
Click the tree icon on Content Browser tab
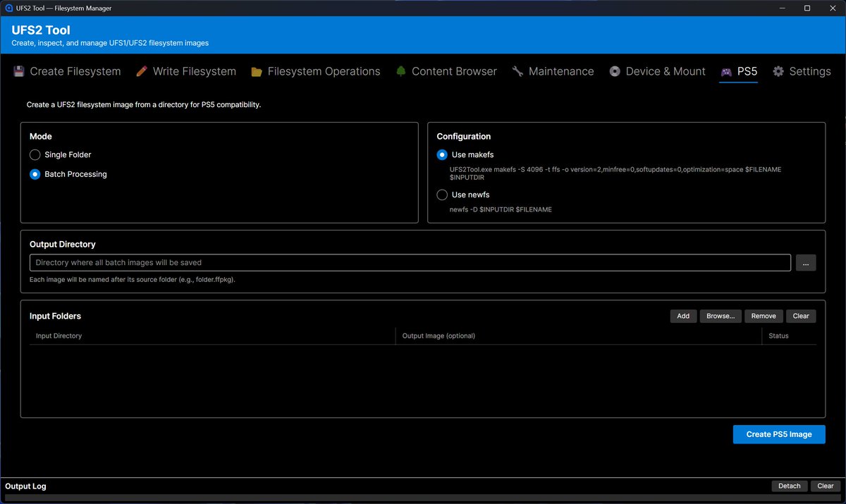pyautogui.click(x=401, y=71)
